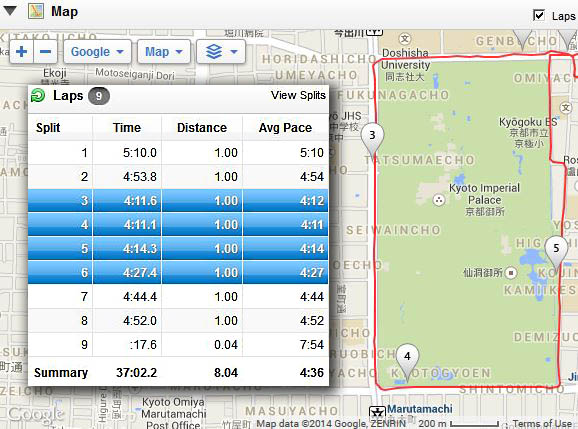Select highlighted lap 5 time 4:14.3
578x429 pixels.
140,248
